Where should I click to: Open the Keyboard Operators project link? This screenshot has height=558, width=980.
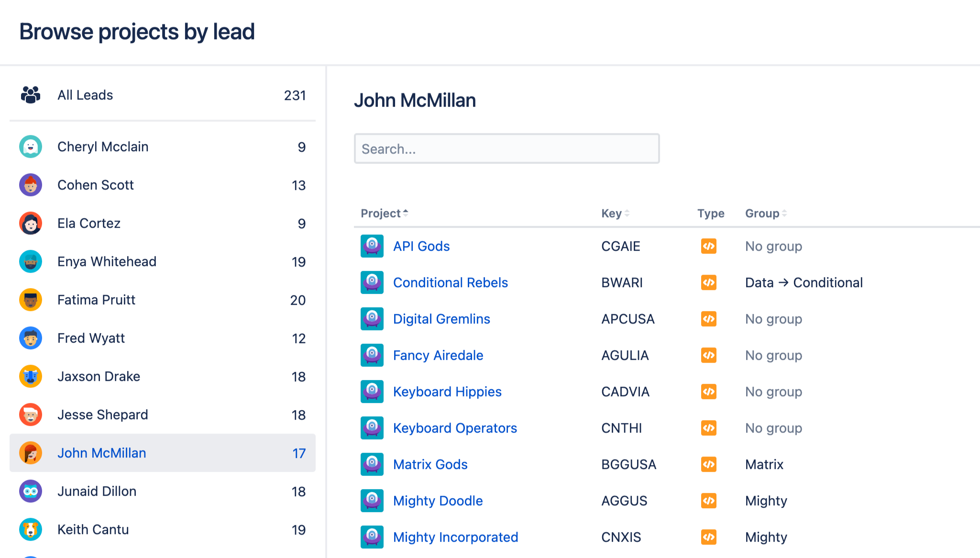point(454,428)
